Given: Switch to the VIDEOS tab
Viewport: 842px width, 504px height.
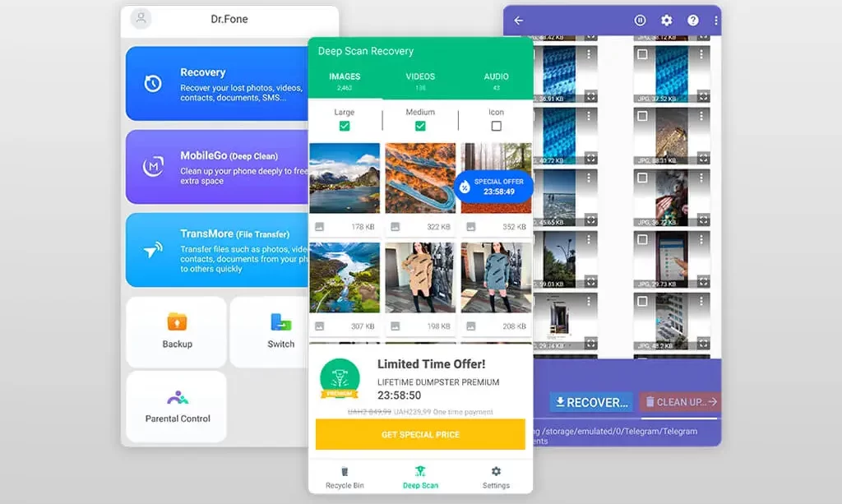Looking at the screenshot, I should click(x=420, y=81).
